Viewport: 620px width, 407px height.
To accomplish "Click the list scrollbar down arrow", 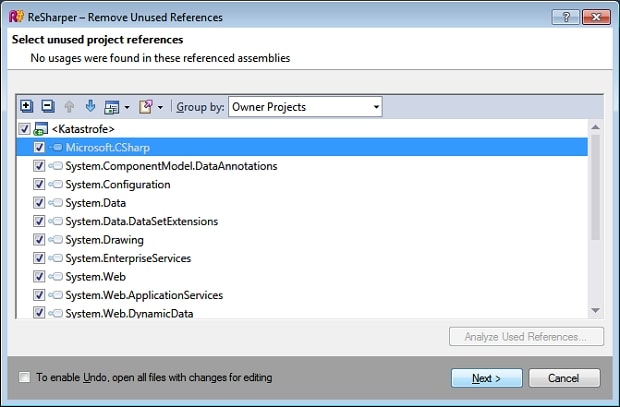I will 595,310.
